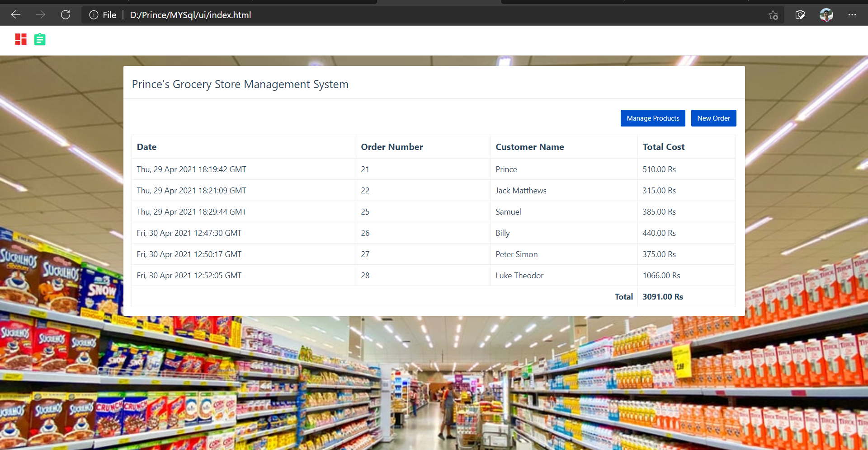Viewport: 868px width, 450px height.
Task: Click the browser forward arrow
Action: click(x=41, y=15)
